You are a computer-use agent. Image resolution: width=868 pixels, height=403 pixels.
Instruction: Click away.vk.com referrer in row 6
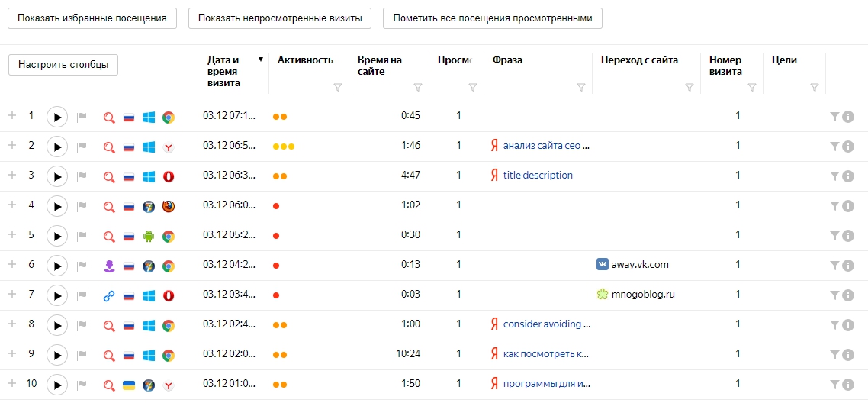pyautogui.click(x=640, y=265)
